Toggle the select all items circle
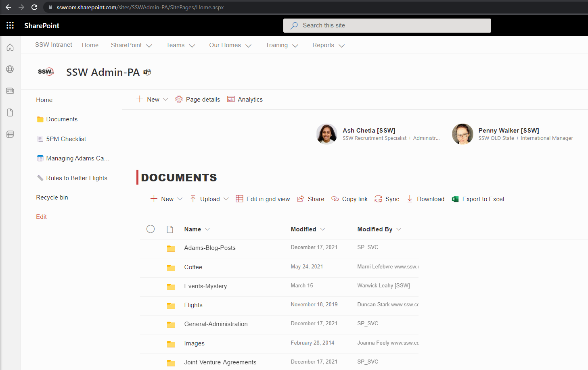This screenshot has width=588, height=370. (151, 229)
